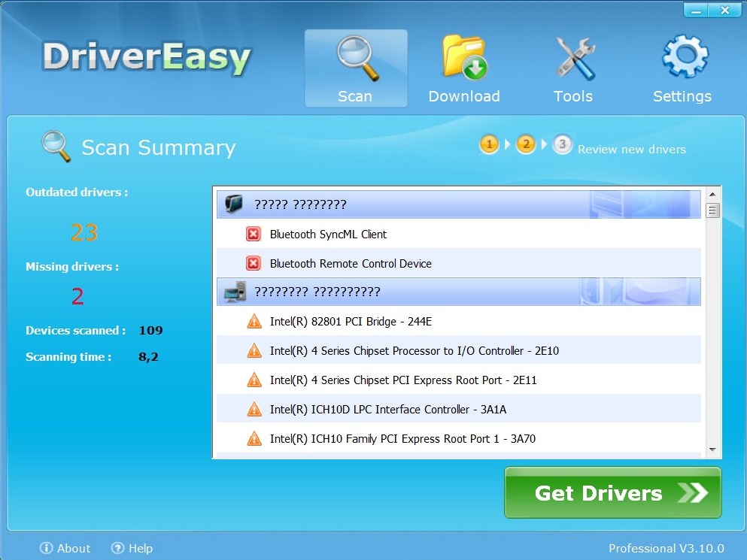Screen dimensions: 747x560
Task: Collapse the '???????? ??????????' category header
Action: pos(458,292)
